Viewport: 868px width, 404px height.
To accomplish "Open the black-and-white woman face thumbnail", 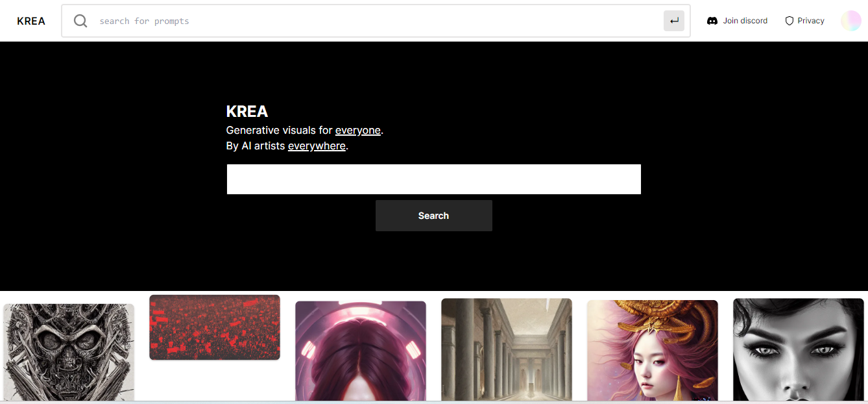I will pos(799,349).
